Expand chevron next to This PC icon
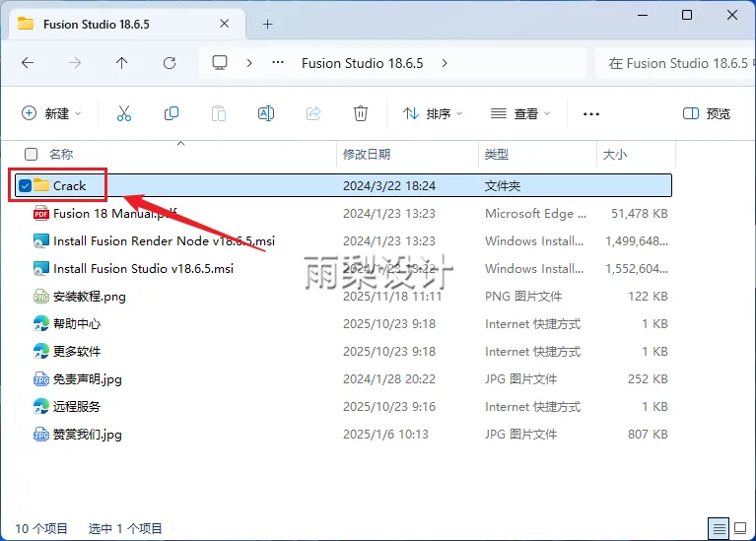756x541 pixels. (249, 63)
